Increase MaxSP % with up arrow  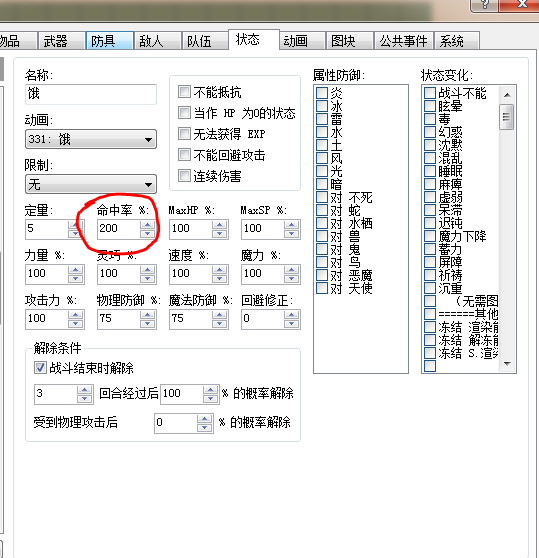click(291, 225)
